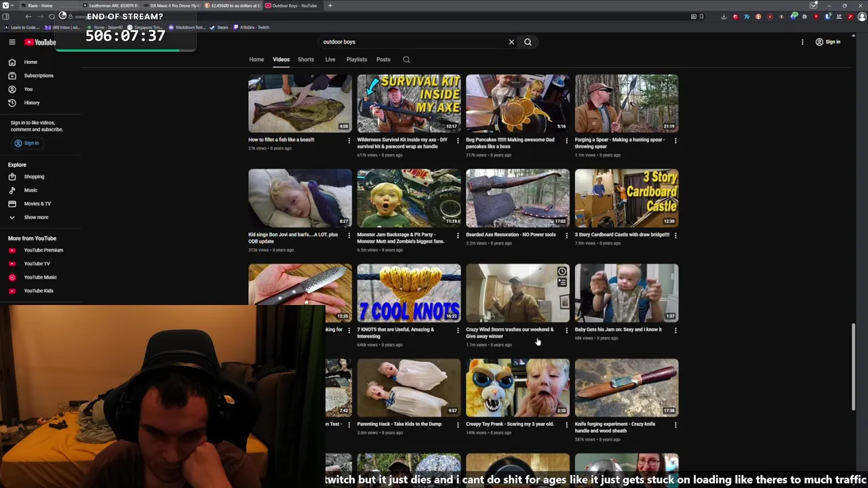Open options menu for 'Wilderness Survival Kit' video
Image resolution: width=868 pixels, height=488 pixels.
click(x=458, y=141)
